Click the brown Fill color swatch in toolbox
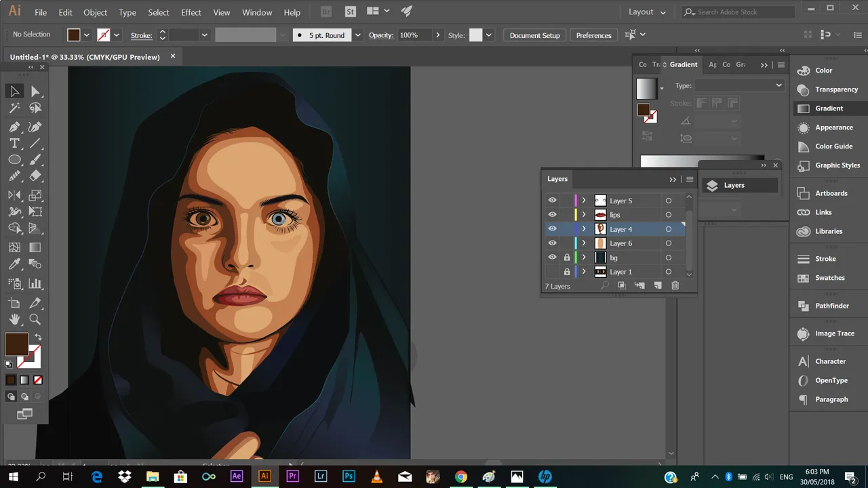Viewport: 868px width, 488px height. (16, 344)
